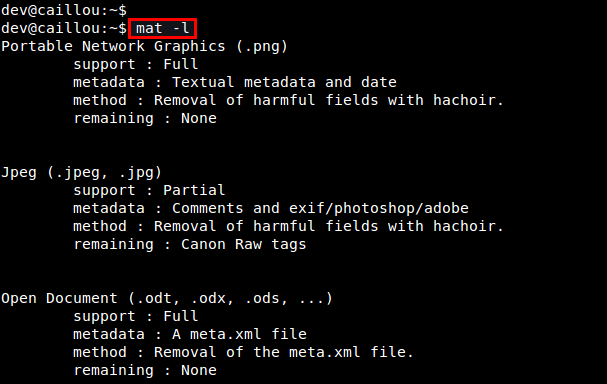The image size is (607, 384).
Task: Click 'Portable Network Graphics (.png)' heading
Action: tap(144, 46)
